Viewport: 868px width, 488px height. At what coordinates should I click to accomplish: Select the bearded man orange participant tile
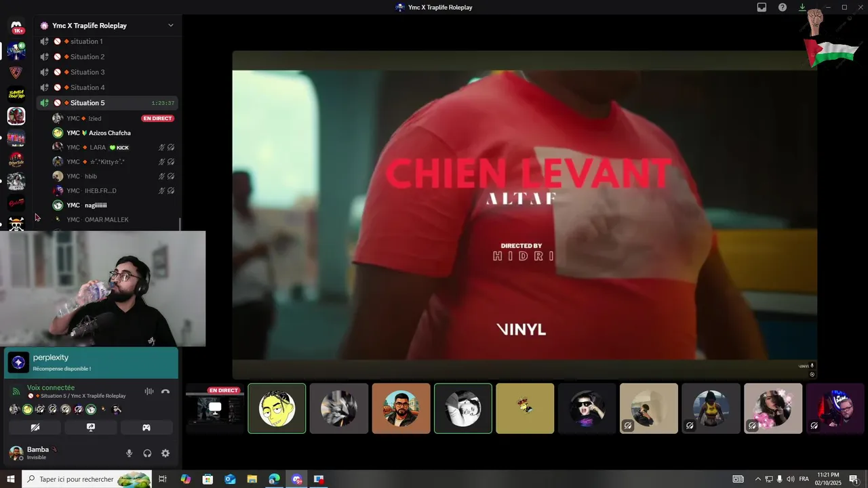[x=401, y=409]
